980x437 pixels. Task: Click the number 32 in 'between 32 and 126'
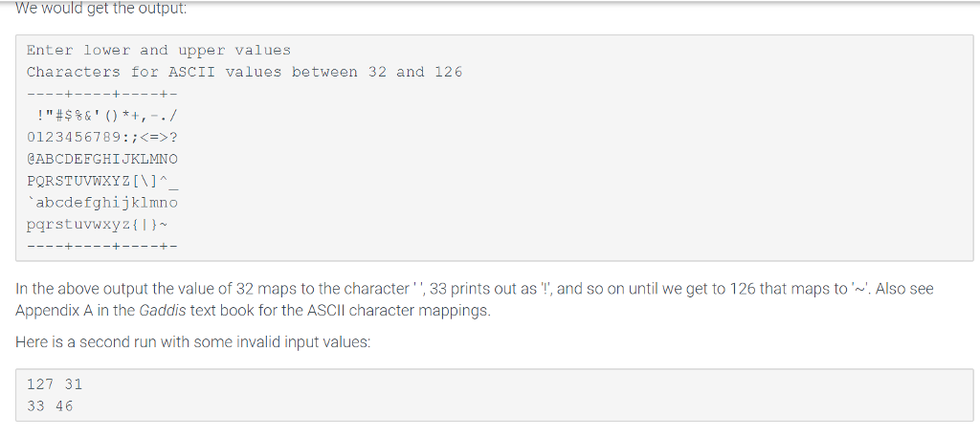(x=377, y=72)
